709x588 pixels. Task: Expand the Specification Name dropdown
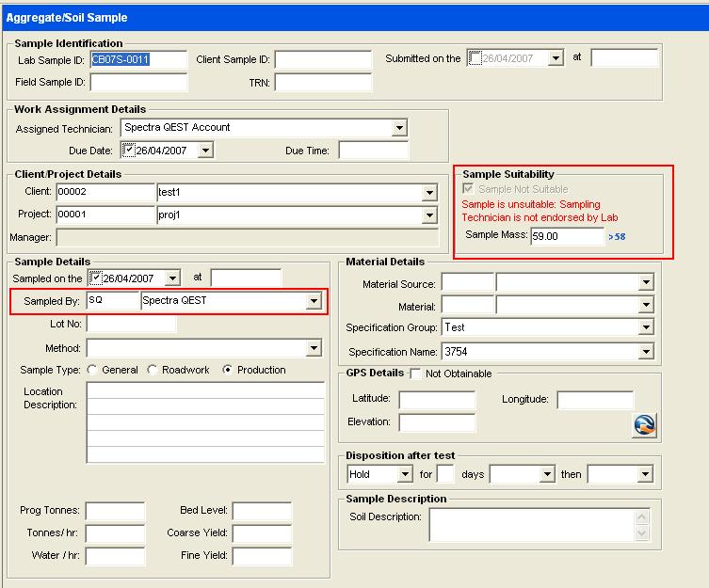(x=645, y=352)
